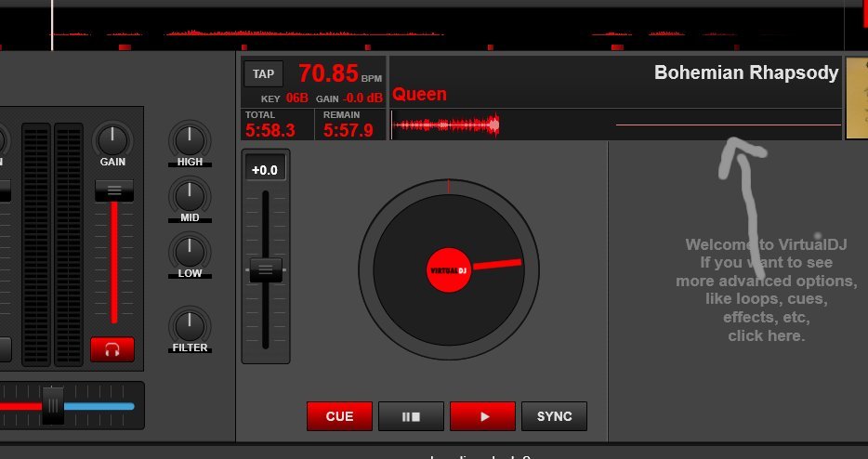Click the welcome message for advanced options
The image size is (868, 459).
coord(766,290)
